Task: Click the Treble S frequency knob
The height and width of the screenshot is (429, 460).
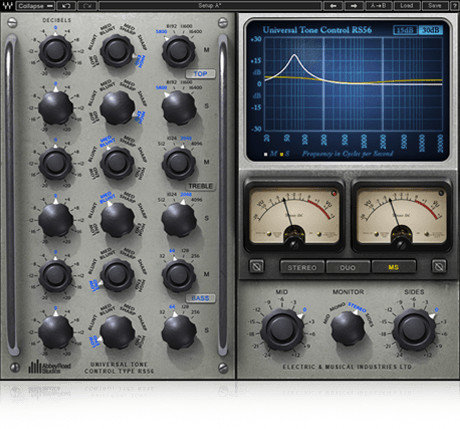Action: click(x=179, y=220)
